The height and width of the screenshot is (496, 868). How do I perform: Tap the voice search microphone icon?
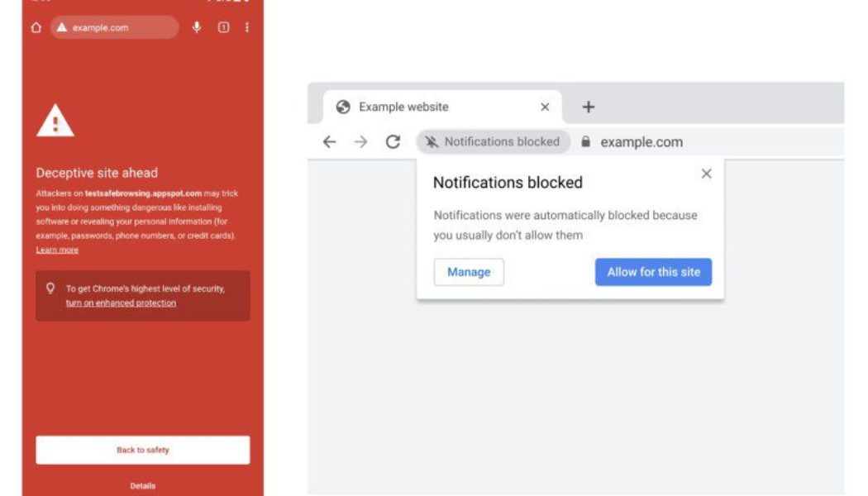coord(196,27)
